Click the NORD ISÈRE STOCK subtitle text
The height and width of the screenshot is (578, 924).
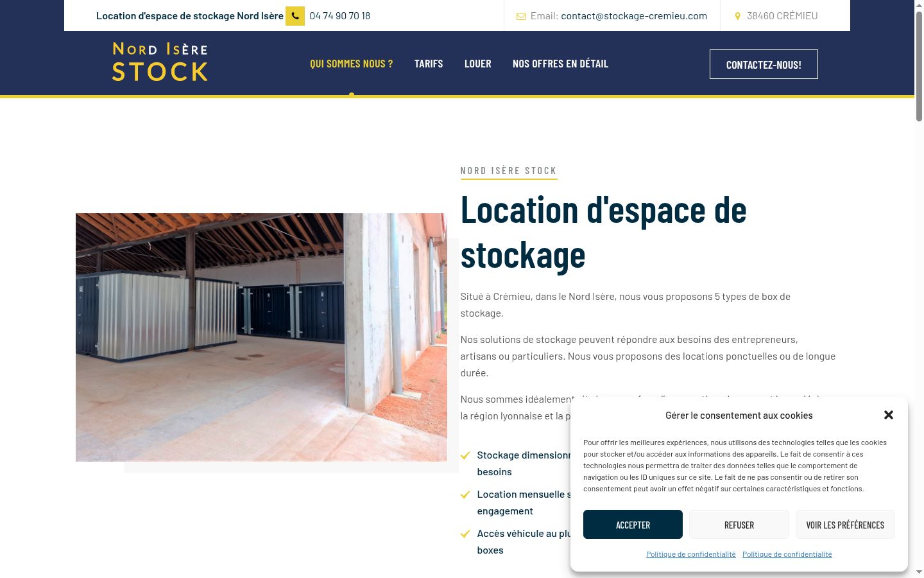(x=508, y=171)
